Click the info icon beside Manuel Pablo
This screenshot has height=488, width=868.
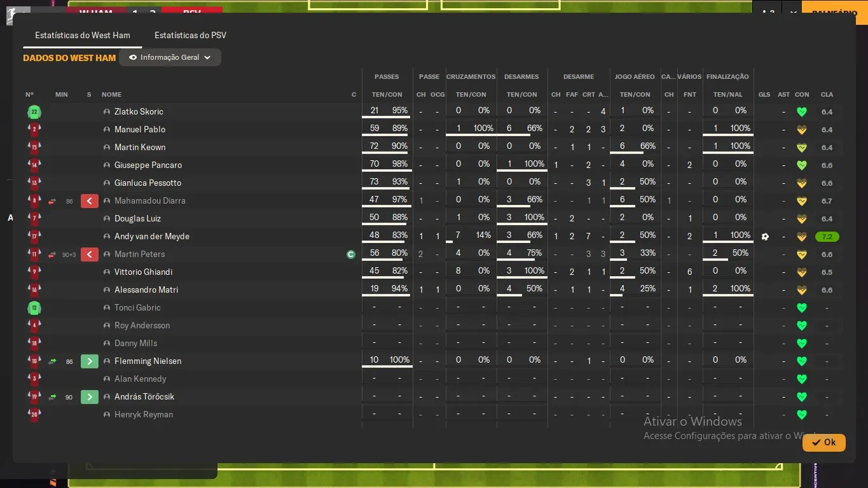click(x=107, y=130)
